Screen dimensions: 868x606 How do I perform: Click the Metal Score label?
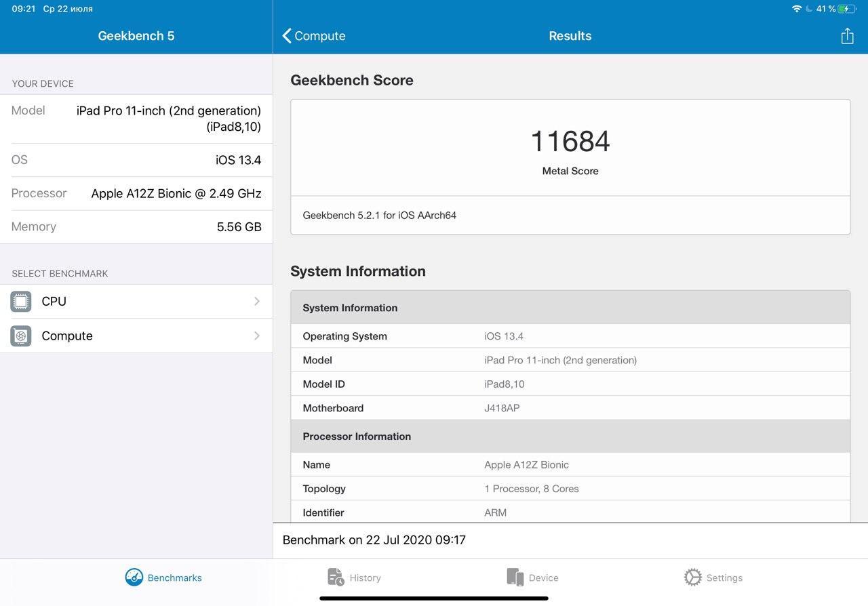pyautogui.click(x=570, y=171)
